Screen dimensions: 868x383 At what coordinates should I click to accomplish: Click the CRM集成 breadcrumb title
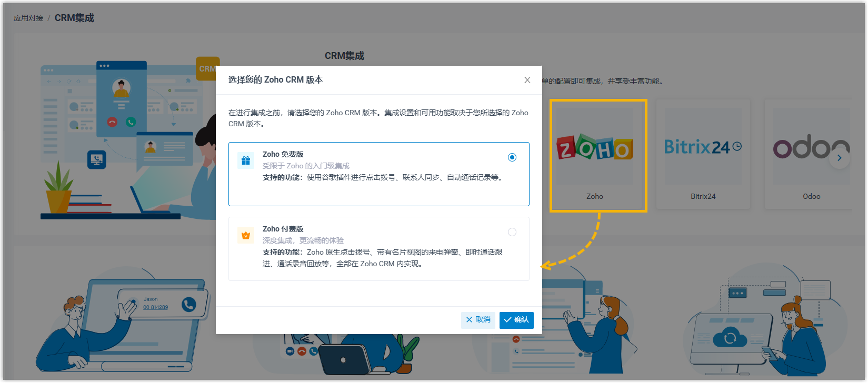[x=74, y=18]
